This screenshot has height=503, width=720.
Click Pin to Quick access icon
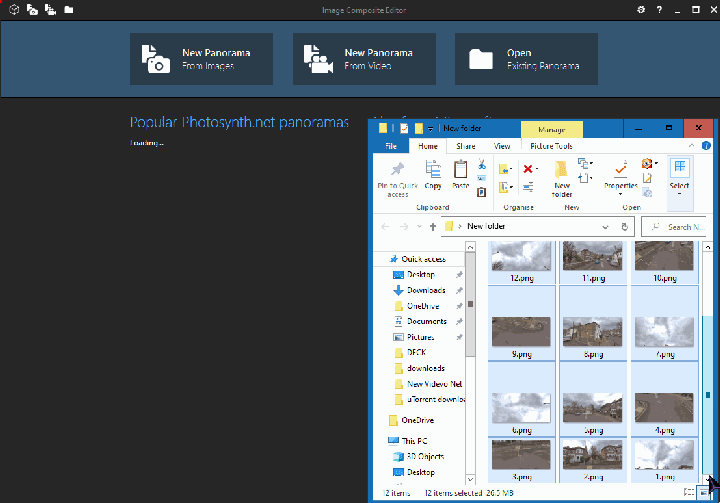coord(397,174)
